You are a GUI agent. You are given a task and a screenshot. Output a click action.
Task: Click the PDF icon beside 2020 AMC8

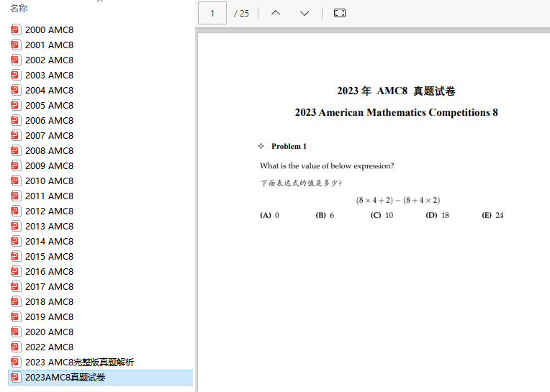click(x=15, y=332)
